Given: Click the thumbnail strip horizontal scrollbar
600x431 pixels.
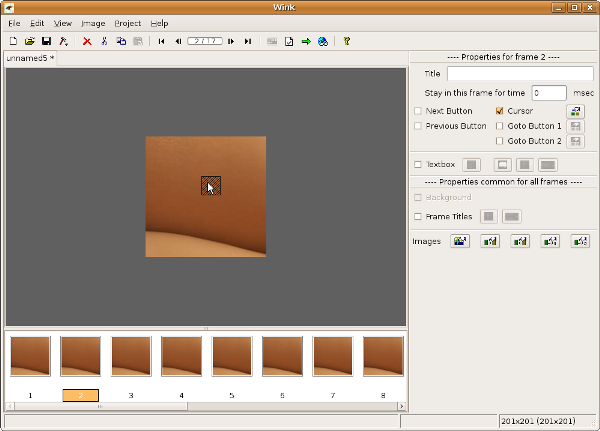Looking at the screenshot, I should pyautogui.click(x=100, y=406).
